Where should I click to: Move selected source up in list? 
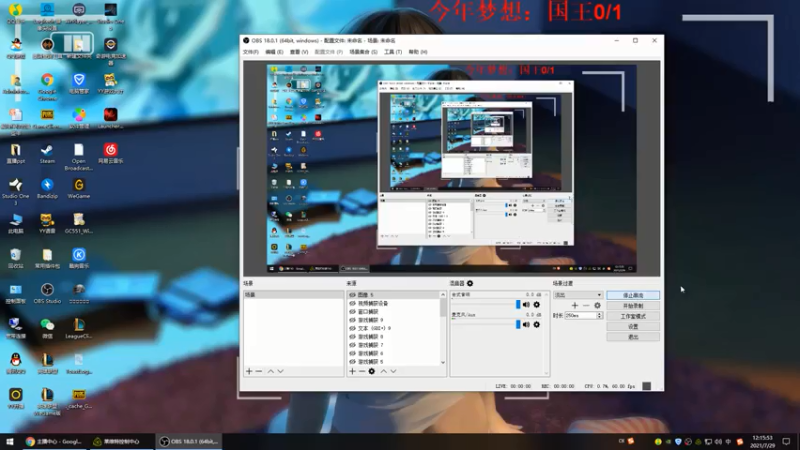click(x=384, y=371)
